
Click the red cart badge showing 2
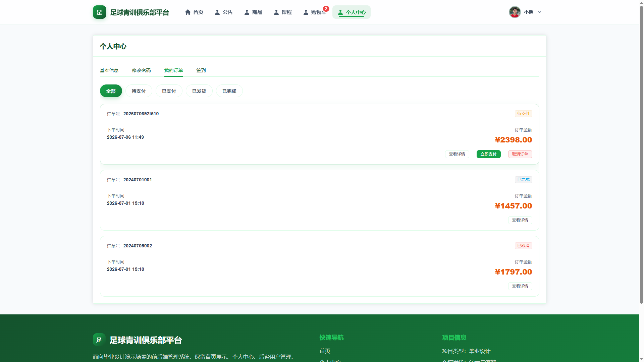click(x=326, y=9)
